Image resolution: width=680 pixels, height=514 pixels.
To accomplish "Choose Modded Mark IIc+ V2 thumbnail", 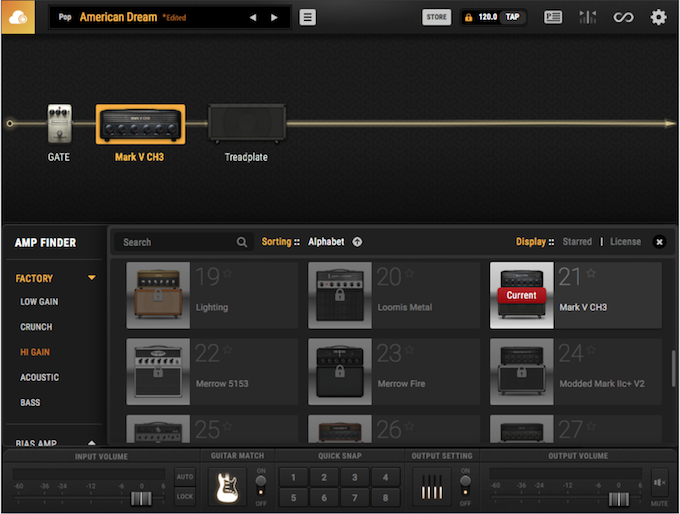I will (x=522, y=372).
